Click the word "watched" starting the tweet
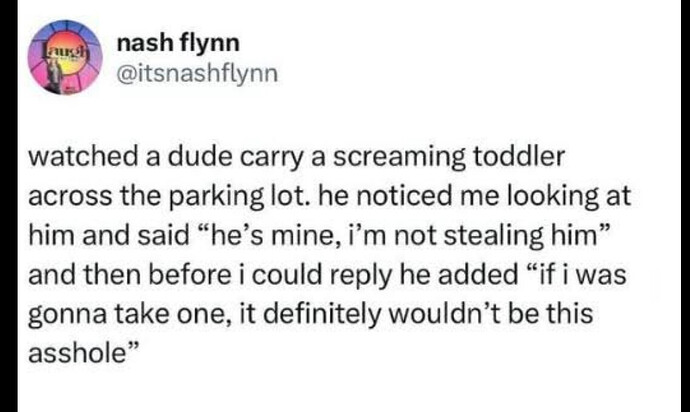Viewport: 690px width, 412px height. [x=72, y=159]
